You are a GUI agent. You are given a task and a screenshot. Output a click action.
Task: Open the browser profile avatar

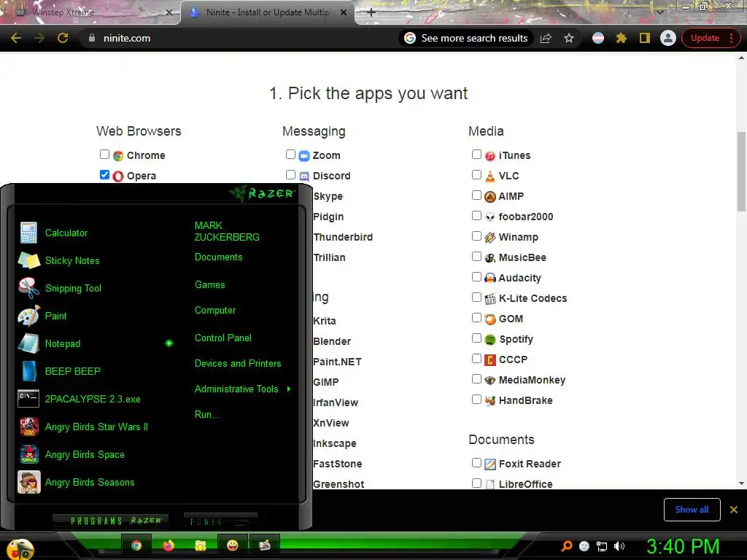coord(668,38)
